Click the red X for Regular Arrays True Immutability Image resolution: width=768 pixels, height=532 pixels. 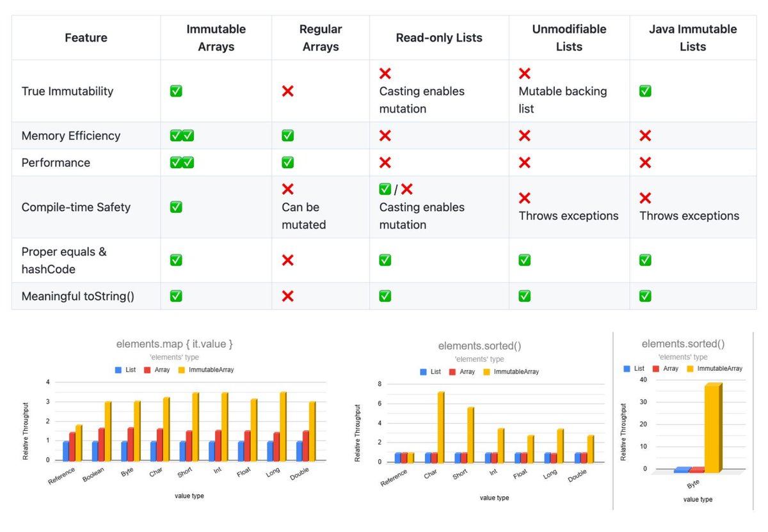click(288, 91)
